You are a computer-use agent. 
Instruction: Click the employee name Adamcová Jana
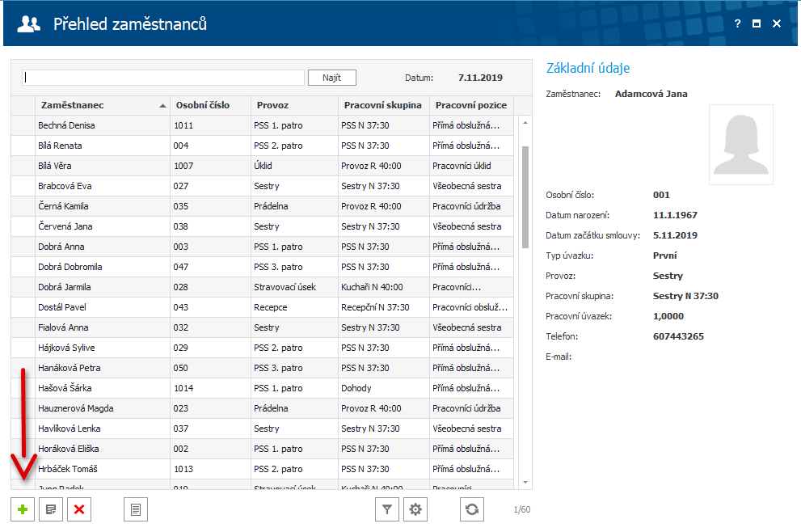tap(651, 94)
